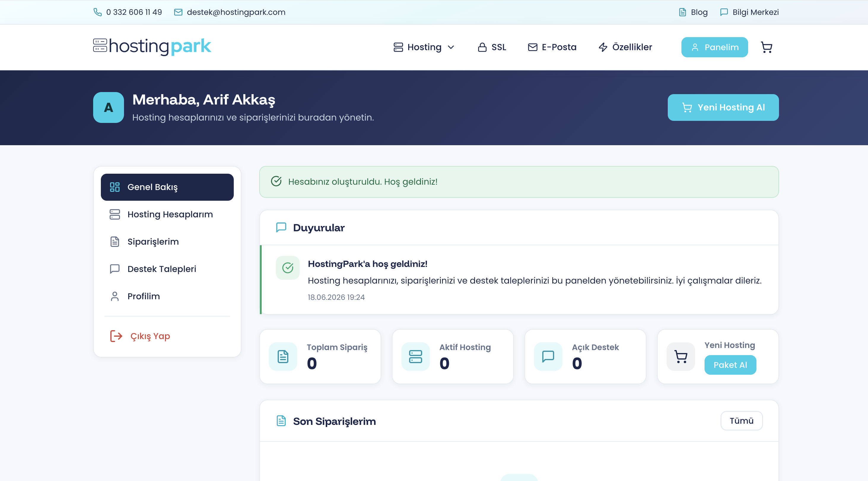Click the Panelim button

coord(715,47)
